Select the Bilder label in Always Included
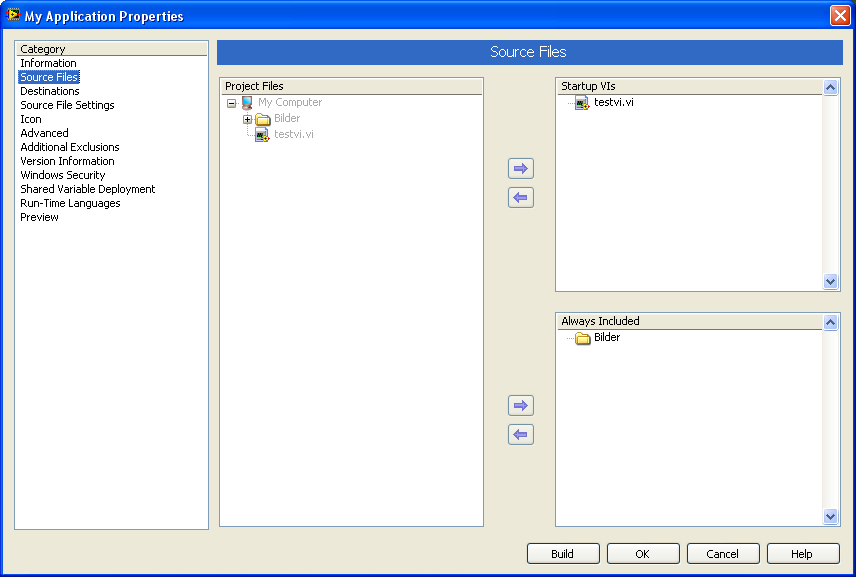Viewport: 856px width, 577px height. pos(607,337)
